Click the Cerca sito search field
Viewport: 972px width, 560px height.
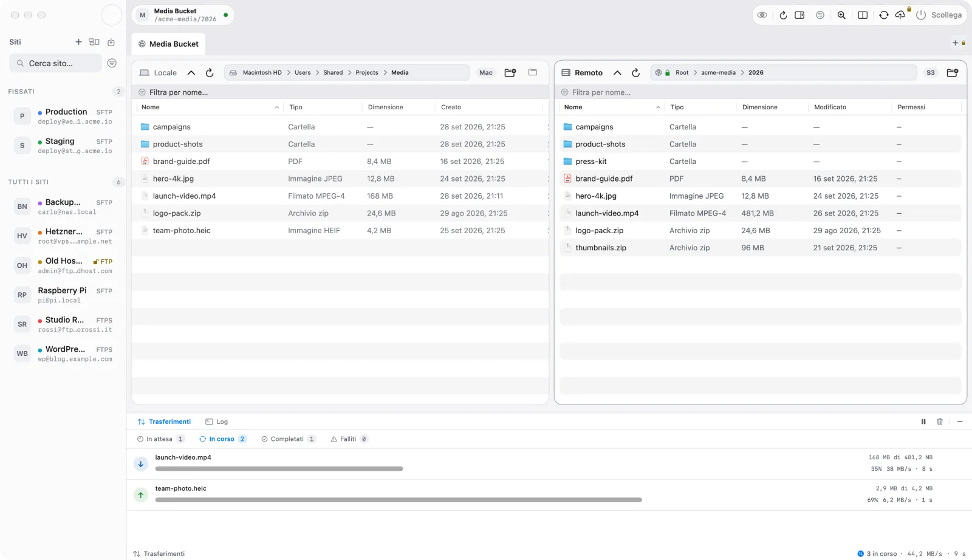(x=56, y=63)
